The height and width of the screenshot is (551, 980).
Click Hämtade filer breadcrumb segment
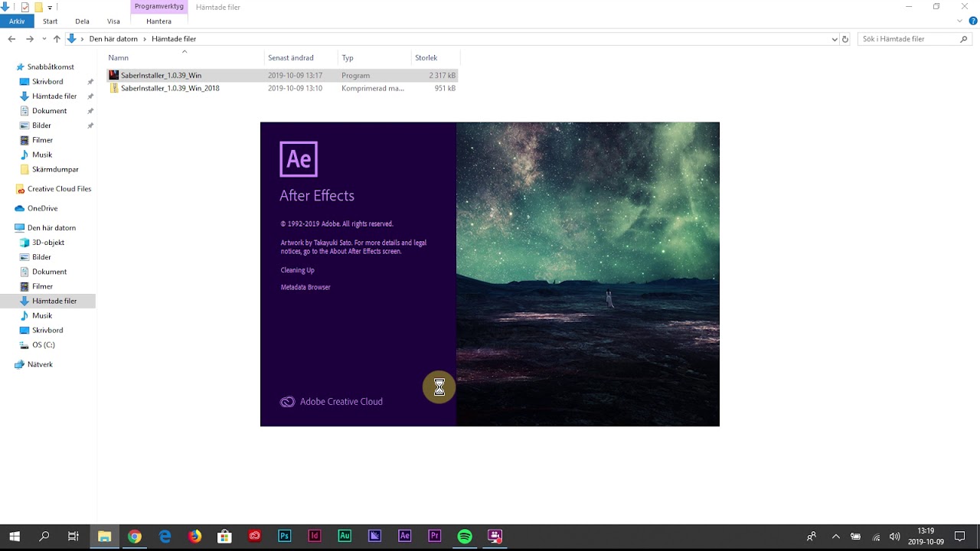pyautogui.click(x=174, y=39)
